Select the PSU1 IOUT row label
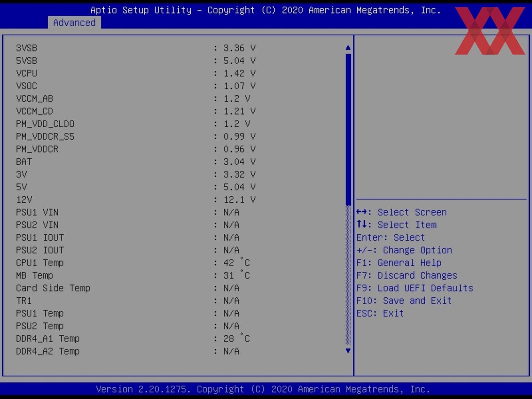 40,237
